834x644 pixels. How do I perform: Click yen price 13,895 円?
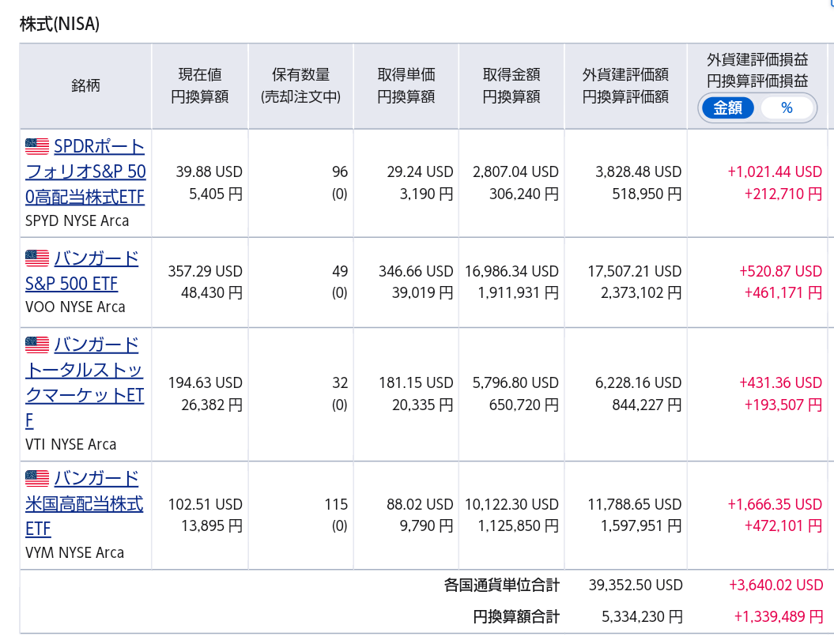tap(212, 526)
